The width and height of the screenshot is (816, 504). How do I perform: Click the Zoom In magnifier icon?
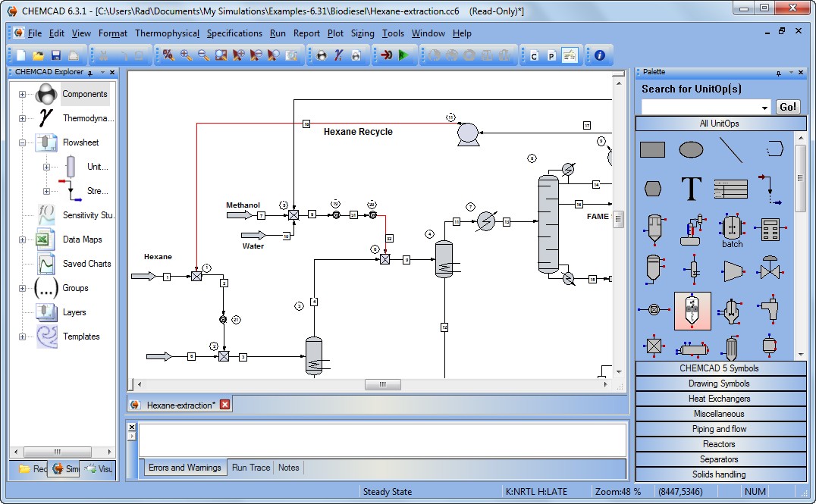186,55
